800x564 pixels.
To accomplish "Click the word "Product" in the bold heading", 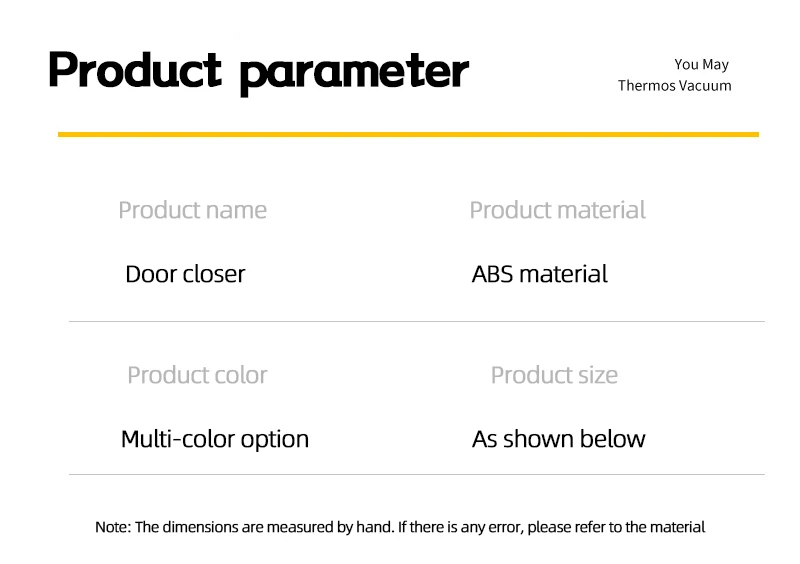I will pos(134,70).
